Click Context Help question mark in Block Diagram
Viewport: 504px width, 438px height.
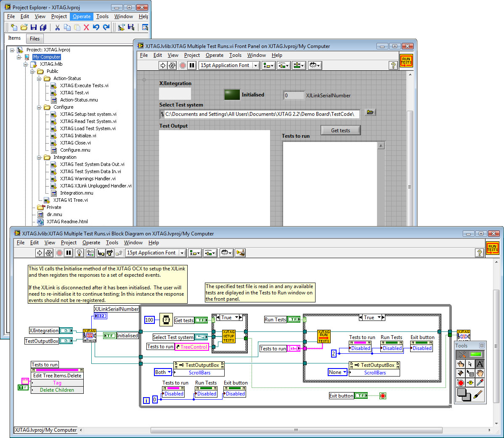tap(479, 253)
